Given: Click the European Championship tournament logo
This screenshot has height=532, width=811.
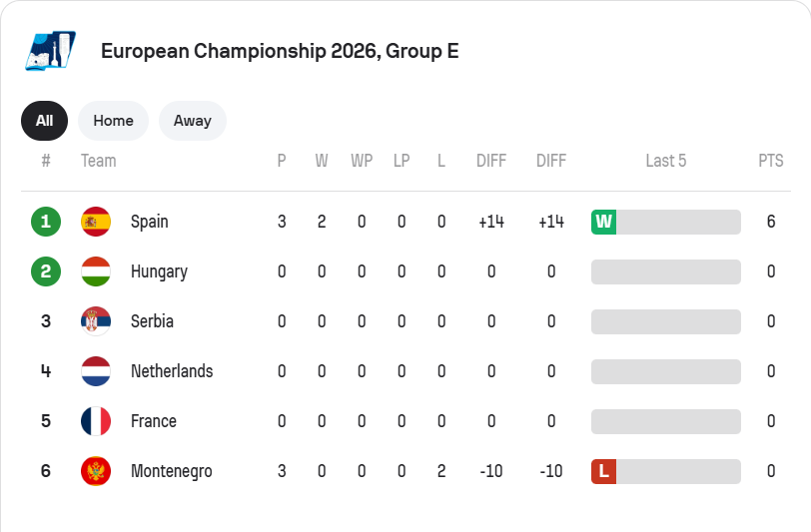Looking at the screenshot, I should click(50, 51).
